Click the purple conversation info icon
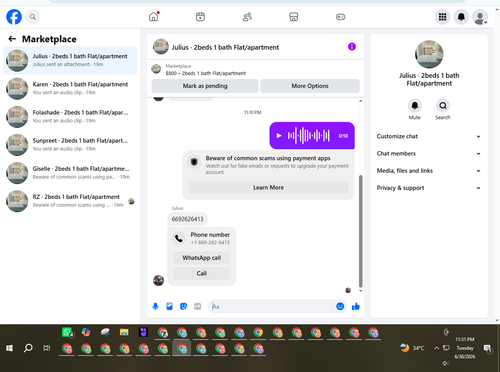Screen dimensions: 500x372 tap(352, 47)
